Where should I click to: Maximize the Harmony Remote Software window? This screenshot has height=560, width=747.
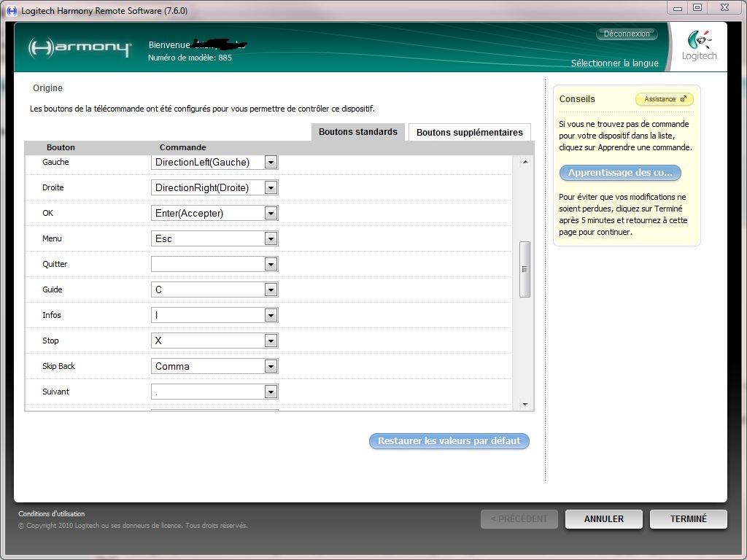(x=697, y=7)
